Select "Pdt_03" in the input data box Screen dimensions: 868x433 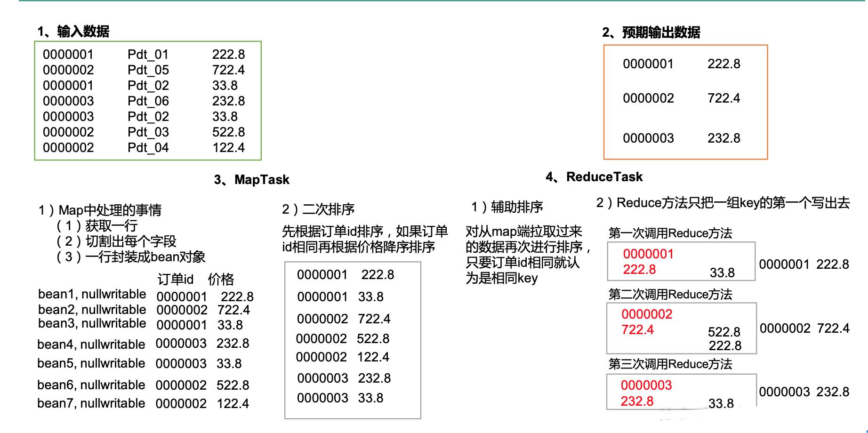coord(148,132)
